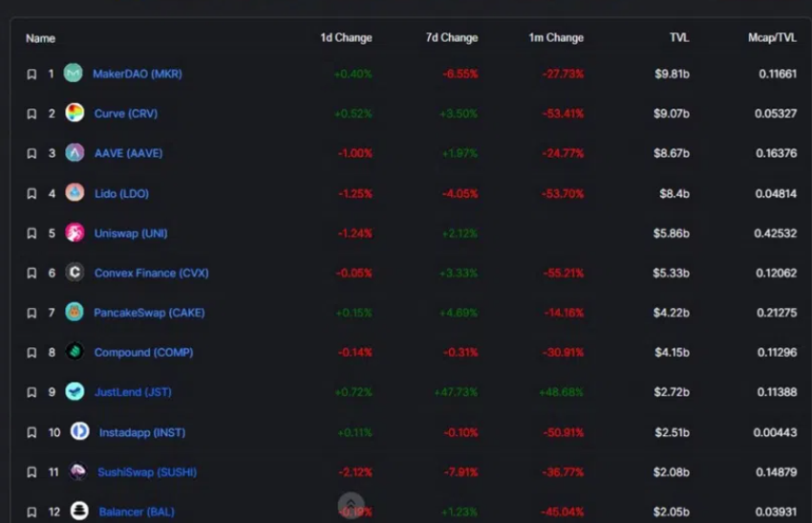Select Lido TVL value $8.4b
Viewport: 812px width, 523px height.
674,194
